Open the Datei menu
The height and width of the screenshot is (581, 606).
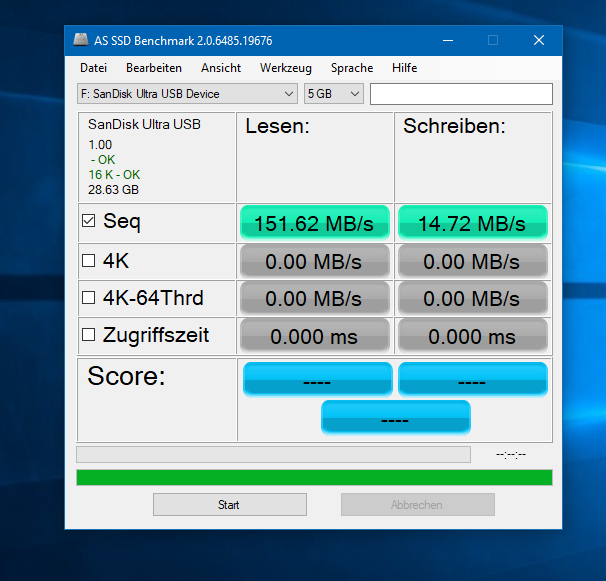93,68
